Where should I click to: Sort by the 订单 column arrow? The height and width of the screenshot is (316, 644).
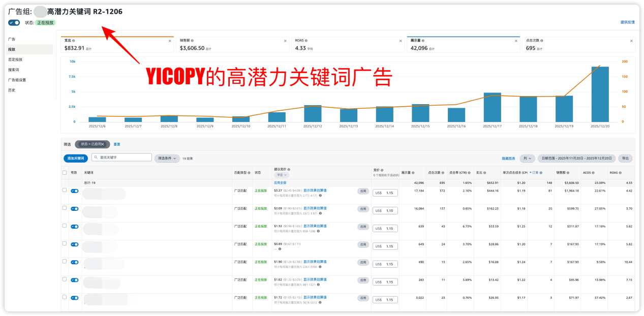pos(531,173)
